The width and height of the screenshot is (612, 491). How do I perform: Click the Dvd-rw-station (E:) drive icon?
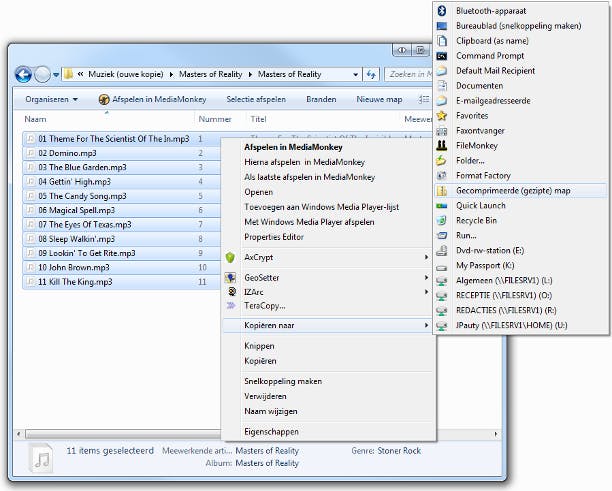pos(441,251)
